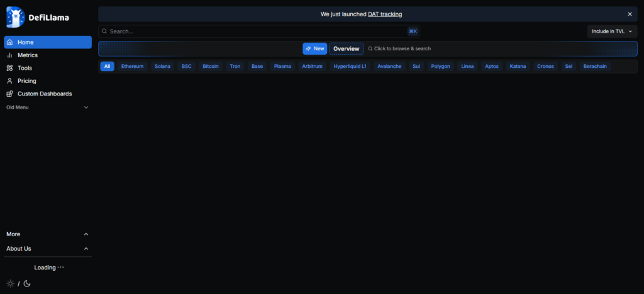Open the Include in TVL dropdown
Image resolution: width=644 pixels, height=294 pixels.
[x=612, y=31]
